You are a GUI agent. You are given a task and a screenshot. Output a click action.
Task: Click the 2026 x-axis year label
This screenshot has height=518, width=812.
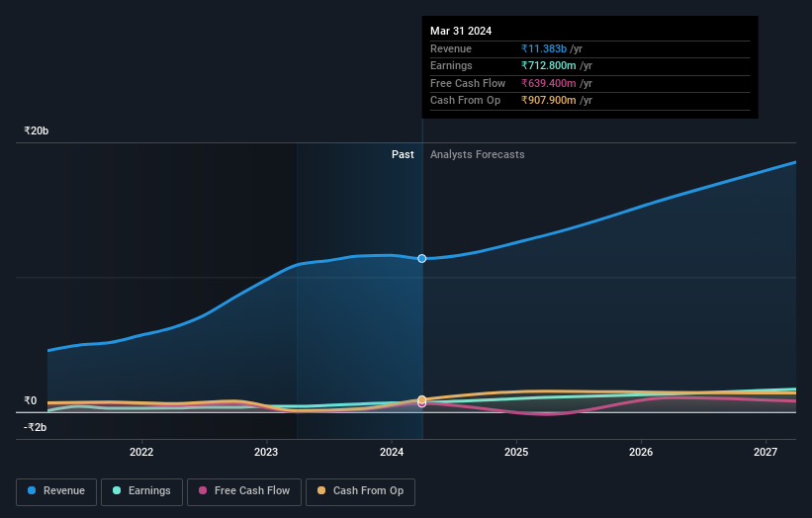click(x=641, y=452)
